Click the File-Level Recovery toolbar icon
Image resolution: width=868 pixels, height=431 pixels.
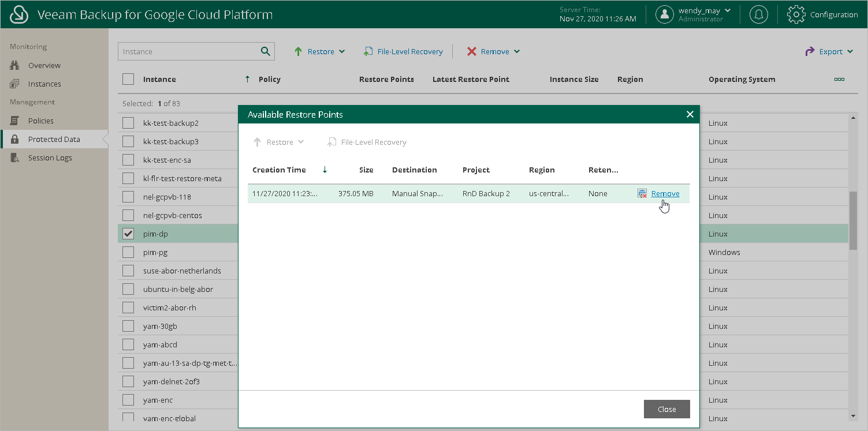[368, 52]
